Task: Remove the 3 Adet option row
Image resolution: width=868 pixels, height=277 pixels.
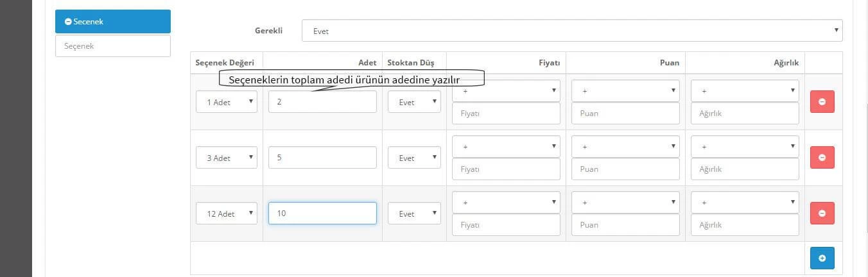Action: (x=822, y=158)
